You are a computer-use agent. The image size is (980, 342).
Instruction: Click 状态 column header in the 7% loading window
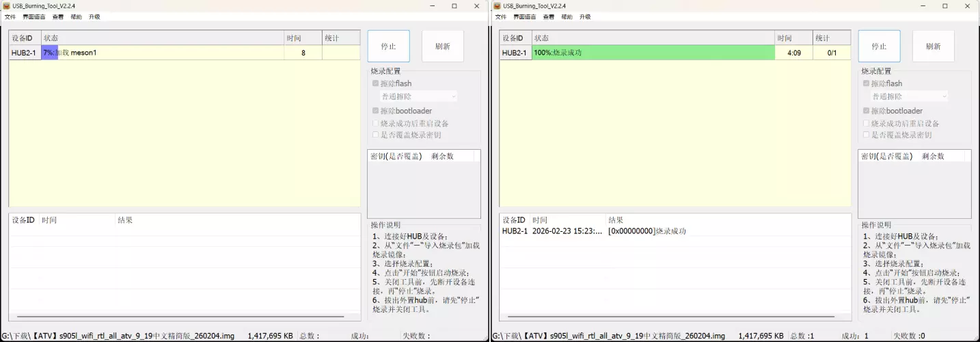pos(163,38)
